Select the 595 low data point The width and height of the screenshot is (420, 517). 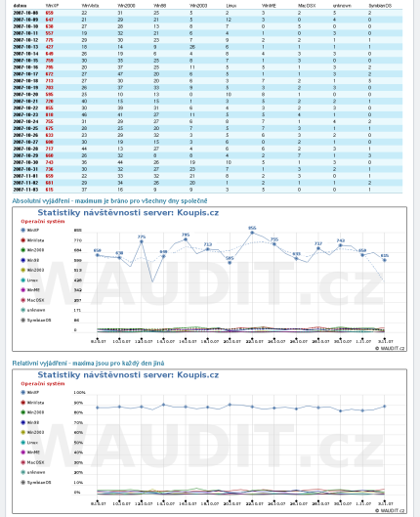(x=230, y=263)
